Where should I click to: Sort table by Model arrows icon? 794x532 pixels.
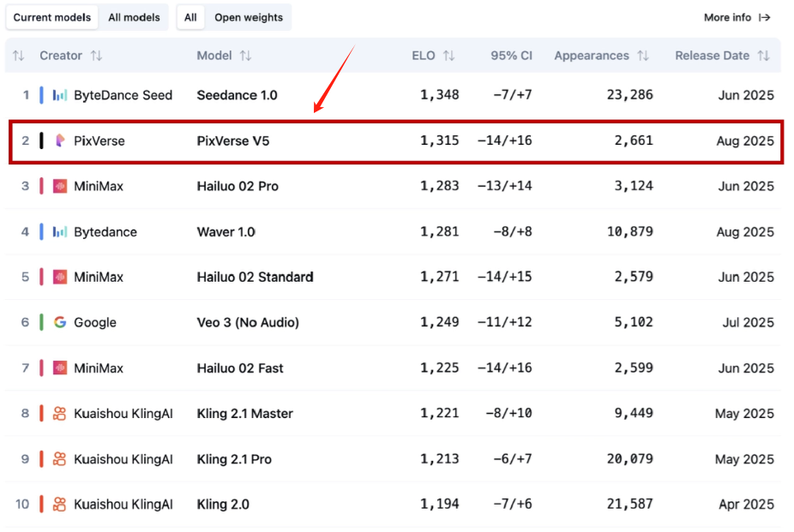click(x=245, y=56)
